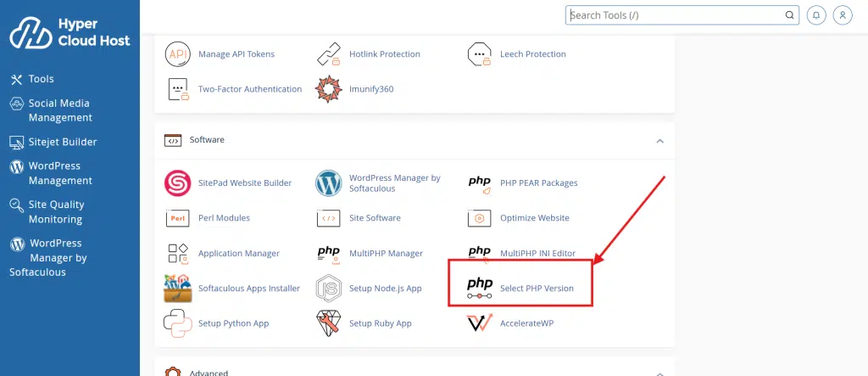Open the Application Manager link
This screenshot has width=868, height=376.
[239, 254]
